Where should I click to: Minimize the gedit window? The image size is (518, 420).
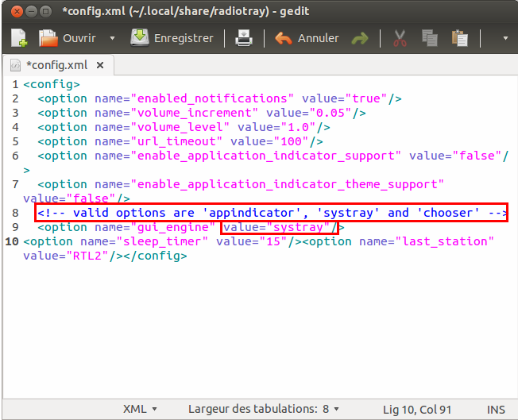point(32,12)
